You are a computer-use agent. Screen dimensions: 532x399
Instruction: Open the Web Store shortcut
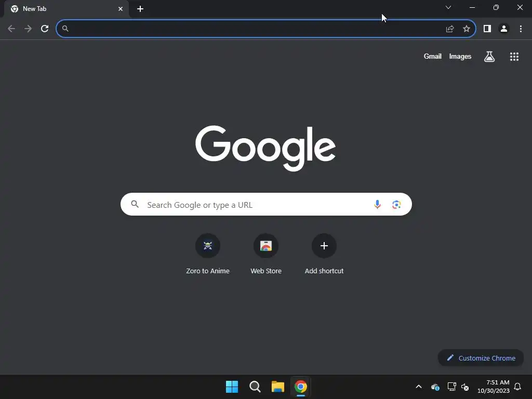[x=266, y=254]
